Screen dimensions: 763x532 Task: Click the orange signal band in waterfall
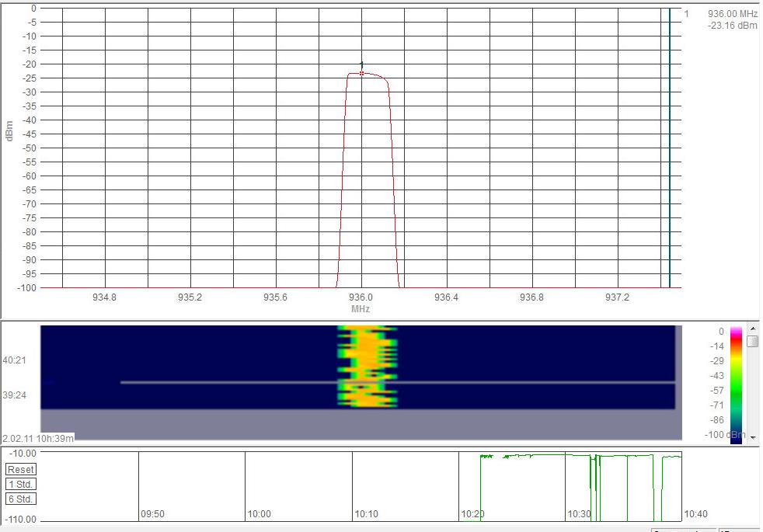click(368, 366)
